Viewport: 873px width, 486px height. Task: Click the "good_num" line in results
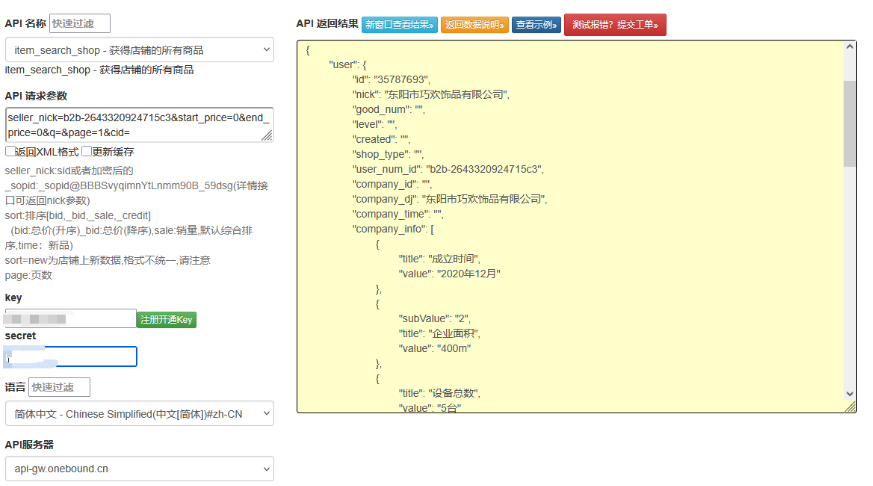(x=389, y=110)
